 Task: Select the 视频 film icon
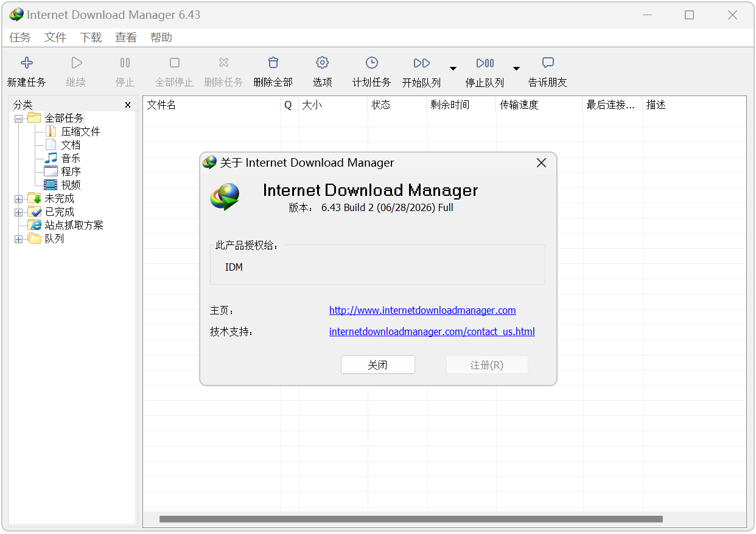pos(51,185)
